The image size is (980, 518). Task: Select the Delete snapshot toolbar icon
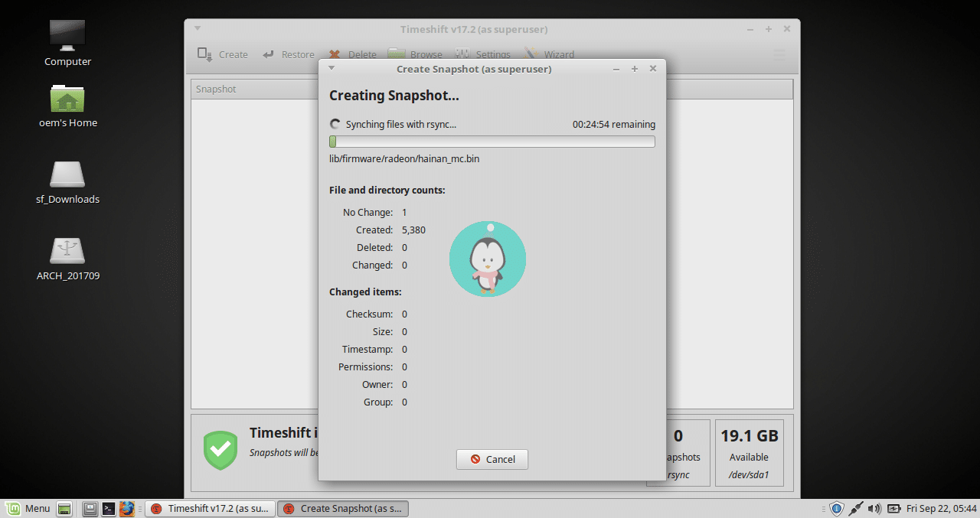coord(334,54)
